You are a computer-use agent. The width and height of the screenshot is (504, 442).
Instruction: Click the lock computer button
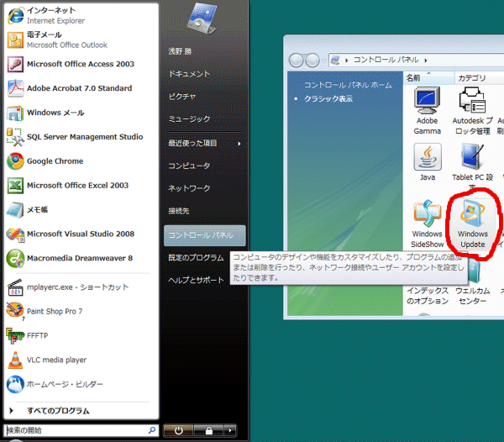click(x=208, y=430)
